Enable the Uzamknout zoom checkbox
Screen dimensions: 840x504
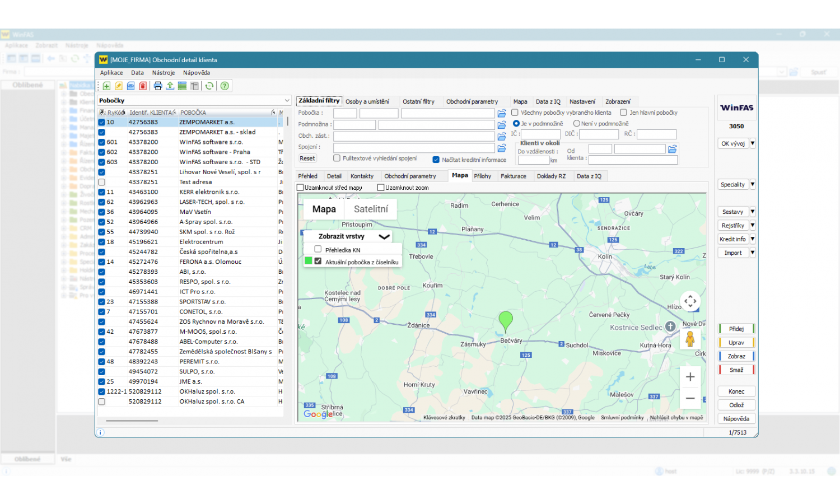point(381,188)
